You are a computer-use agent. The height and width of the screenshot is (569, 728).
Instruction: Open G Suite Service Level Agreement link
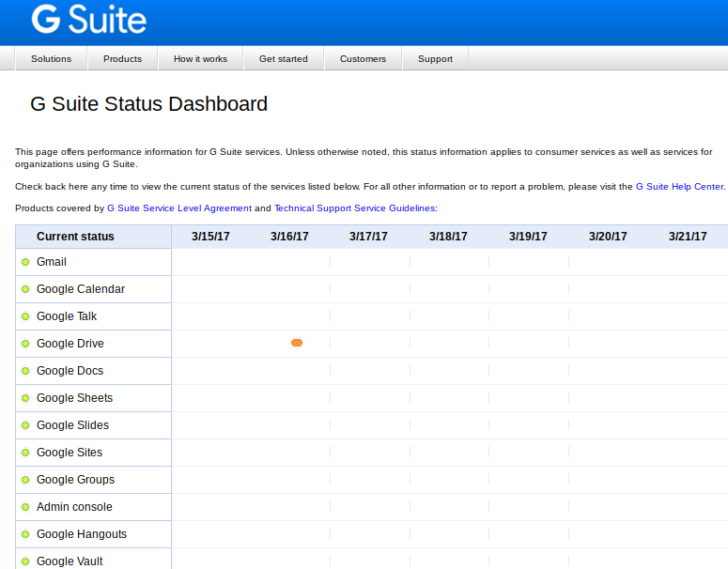tap(179, 208)
